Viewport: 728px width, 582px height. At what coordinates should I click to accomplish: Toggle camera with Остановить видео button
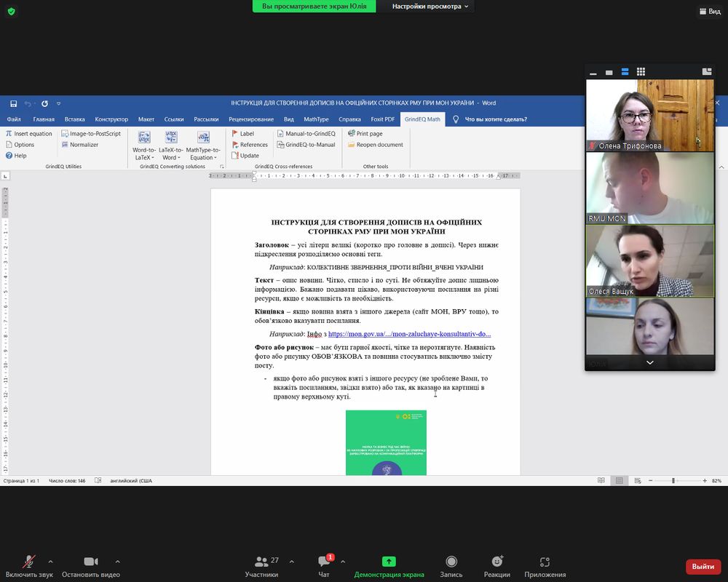click(x=91, y=565)
